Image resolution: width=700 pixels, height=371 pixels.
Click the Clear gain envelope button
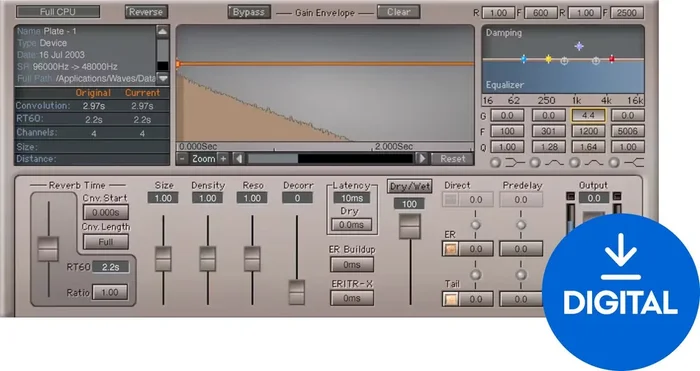398,12
